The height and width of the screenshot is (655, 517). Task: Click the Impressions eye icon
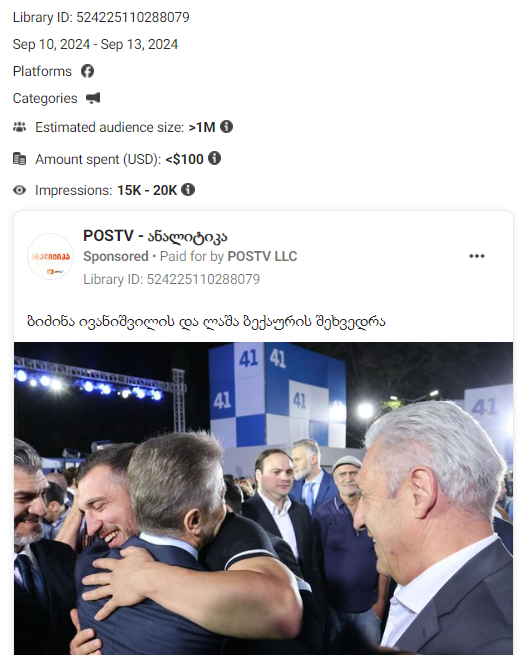[x=19, y=190]
